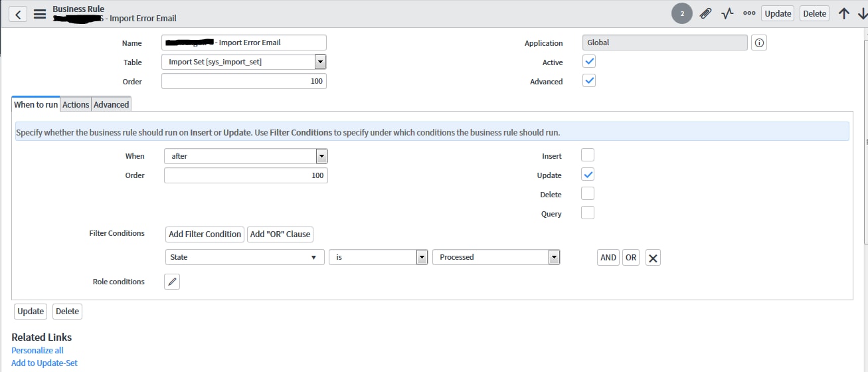Open the State field selector dropdown
The width and height of the screenshot is (868, 372).
[x=244, y=257]
